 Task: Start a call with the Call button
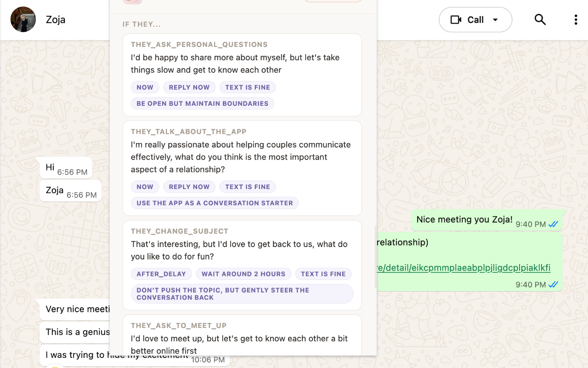pos(475,20)
